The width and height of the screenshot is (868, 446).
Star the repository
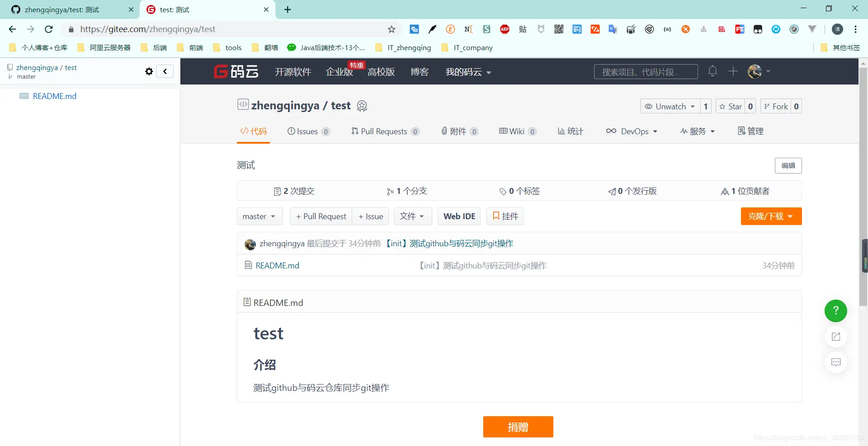click(x=730, y=106)
